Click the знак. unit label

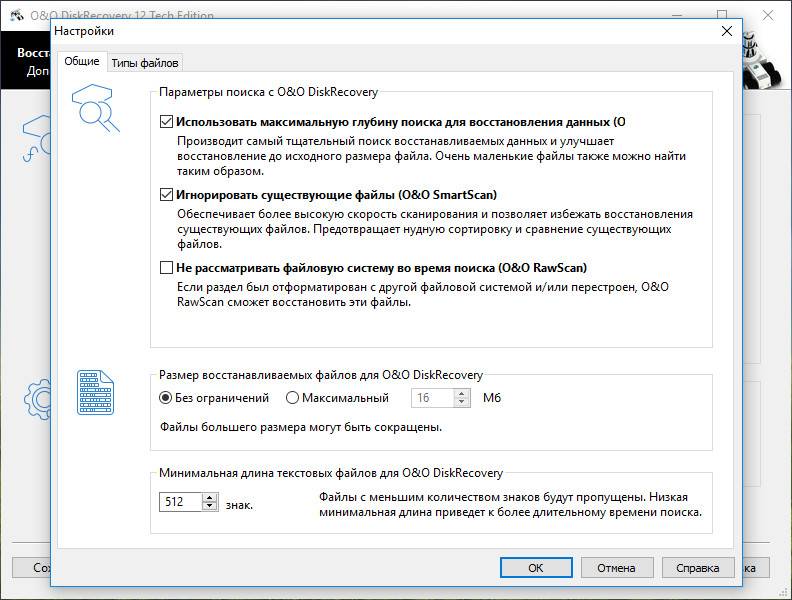click(x=239, y=505)
